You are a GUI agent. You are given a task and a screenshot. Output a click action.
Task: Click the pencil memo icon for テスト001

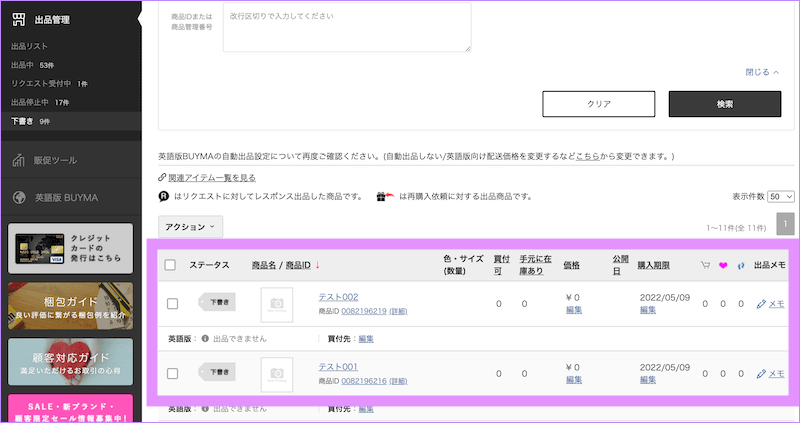click(762, 373)
